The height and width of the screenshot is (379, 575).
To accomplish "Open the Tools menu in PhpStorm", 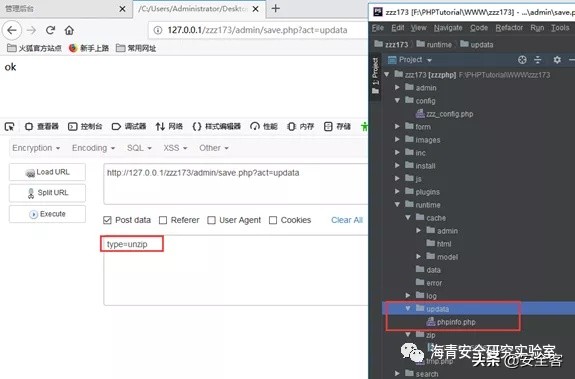I will (560, 28).
